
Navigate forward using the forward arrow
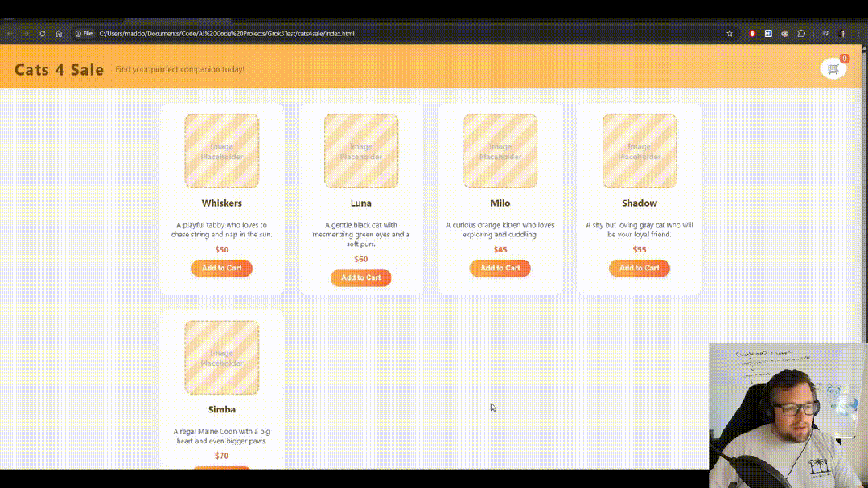click(26, 34)
